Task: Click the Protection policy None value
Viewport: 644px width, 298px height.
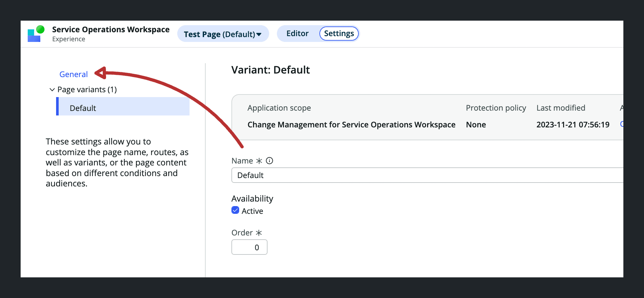Action: point(476,124)
